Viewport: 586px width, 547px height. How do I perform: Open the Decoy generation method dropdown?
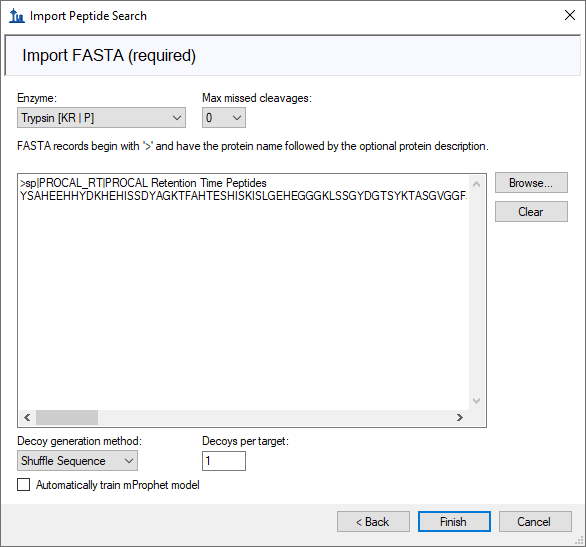pos(77,461)
